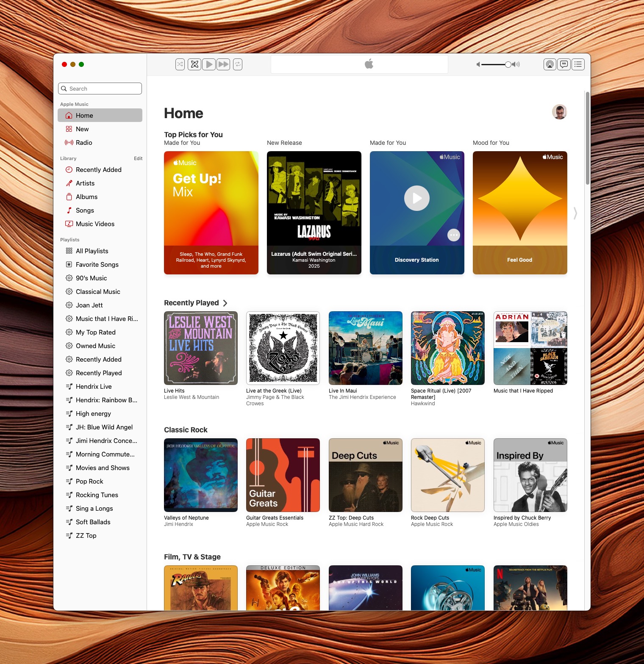Expand the Recently Played section chevron
This screenshot has width=644, height=664.
[x=225, y=303]
